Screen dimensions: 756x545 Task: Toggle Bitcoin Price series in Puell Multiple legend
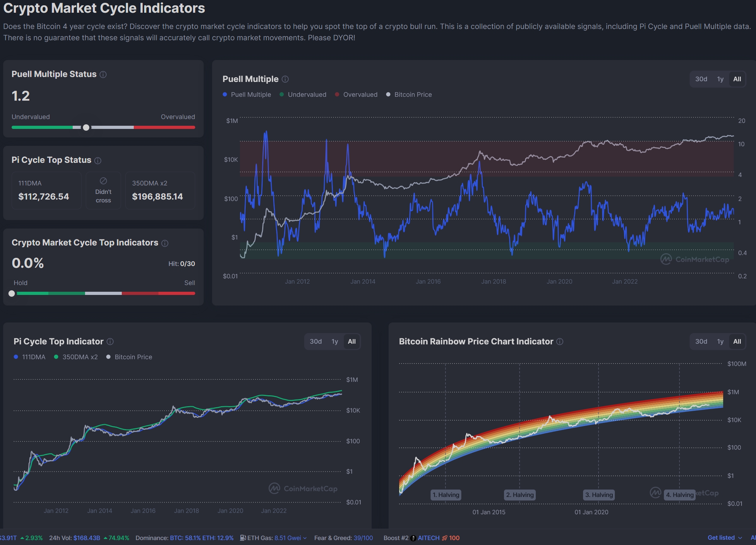tap(409, 95)
